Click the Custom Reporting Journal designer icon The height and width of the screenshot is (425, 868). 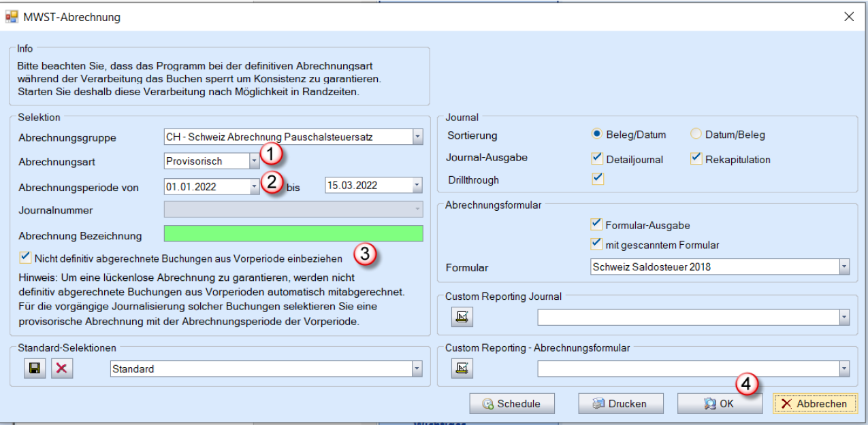[x=462, y=317]
